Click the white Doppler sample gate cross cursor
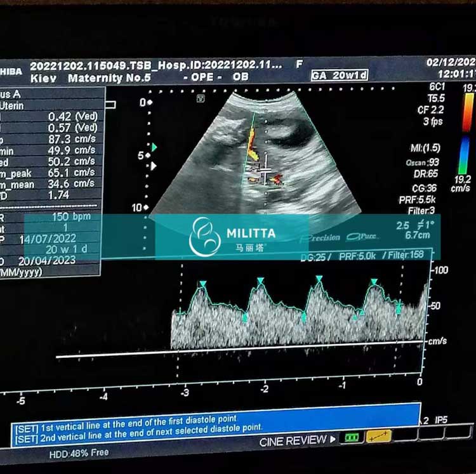This screenshot has height=474, width=476. click(x=265, y=171)
